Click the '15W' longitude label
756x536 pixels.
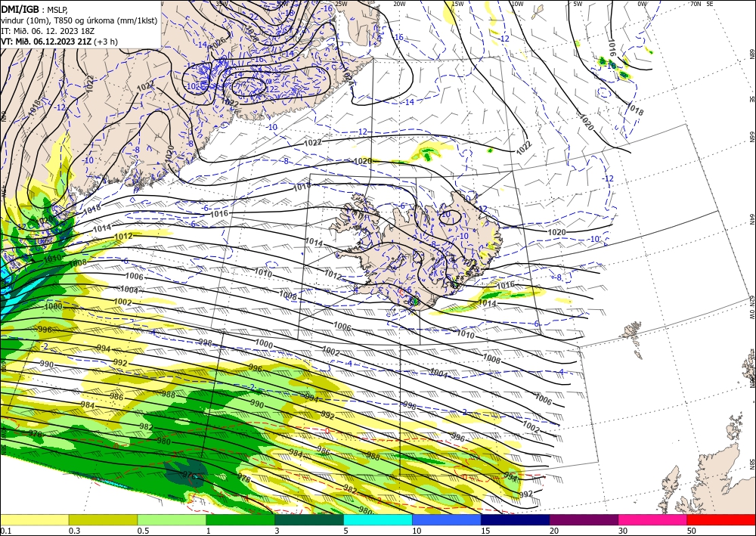click(457, 4)
